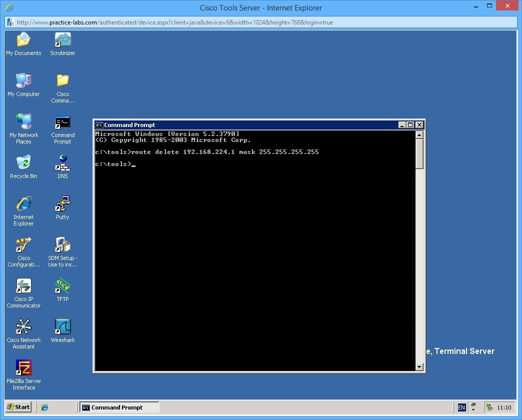Click the Command Prompt title bar system icon
Screen dimensions: 522x420
tap(99, 125)
